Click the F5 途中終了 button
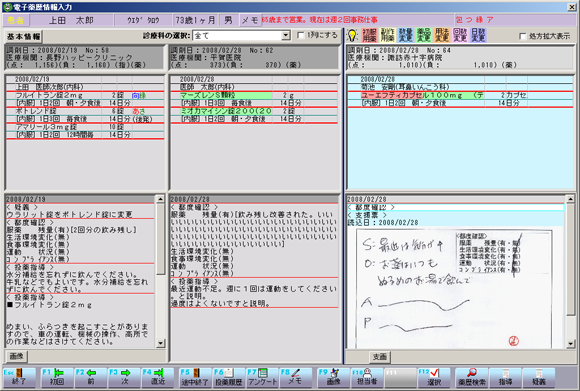The height and width of the screenshot is (391, 580). pos(195,377)
